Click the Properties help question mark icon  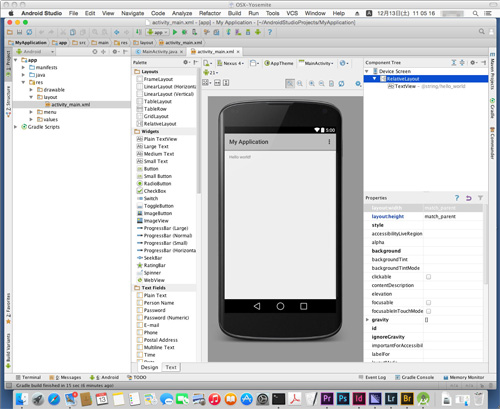457,198
